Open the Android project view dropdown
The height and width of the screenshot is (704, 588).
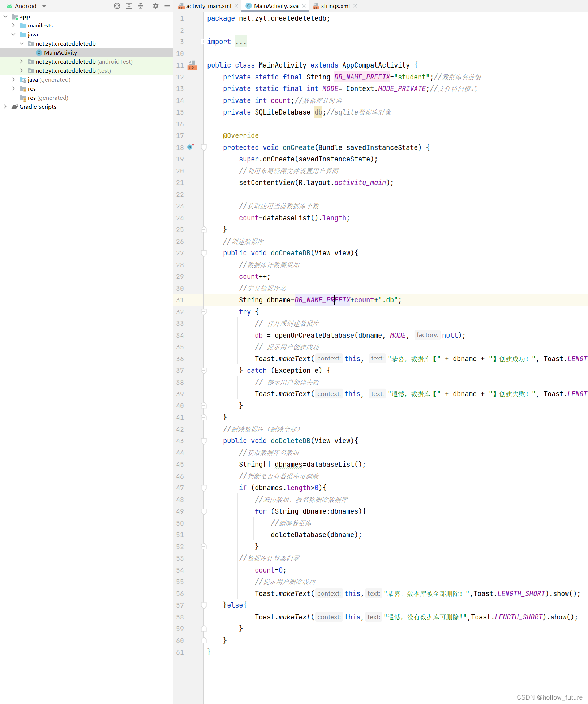click(x=44, y=6)
